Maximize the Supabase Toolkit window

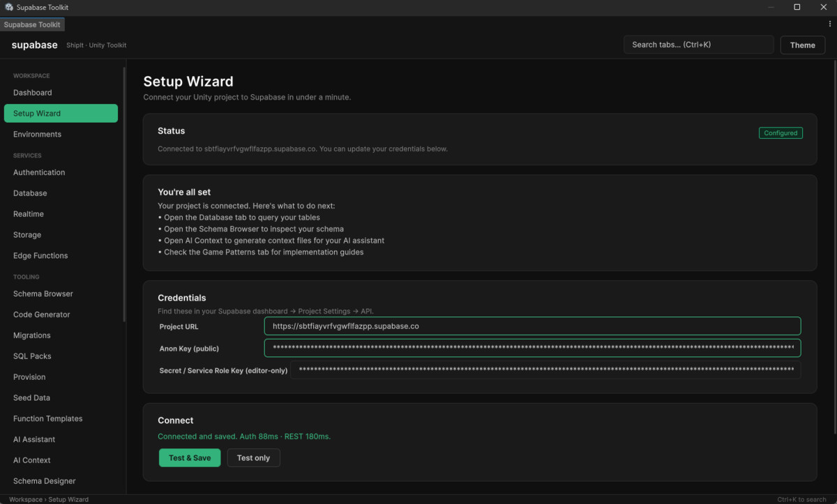(797, 7)
